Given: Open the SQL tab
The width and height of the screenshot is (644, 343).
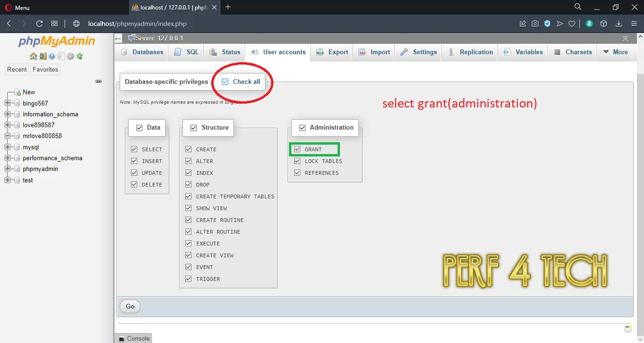Looking at the screenshot, I should coord(186,52).
